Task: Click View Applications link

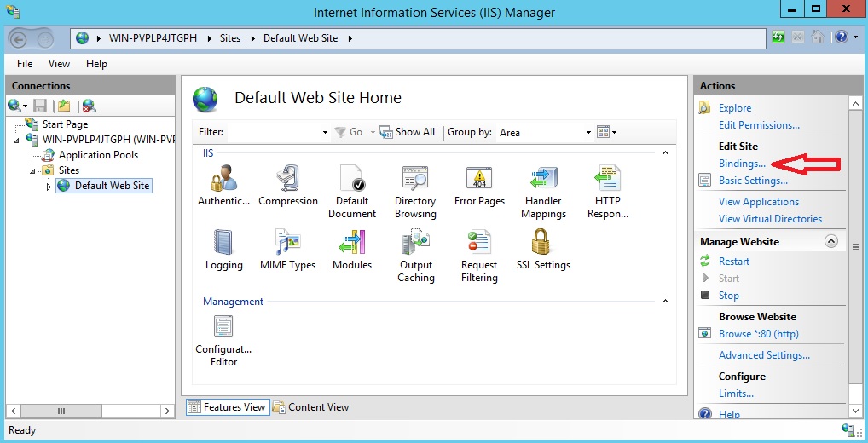Action: pyautogui.click(x=758, y=202)
